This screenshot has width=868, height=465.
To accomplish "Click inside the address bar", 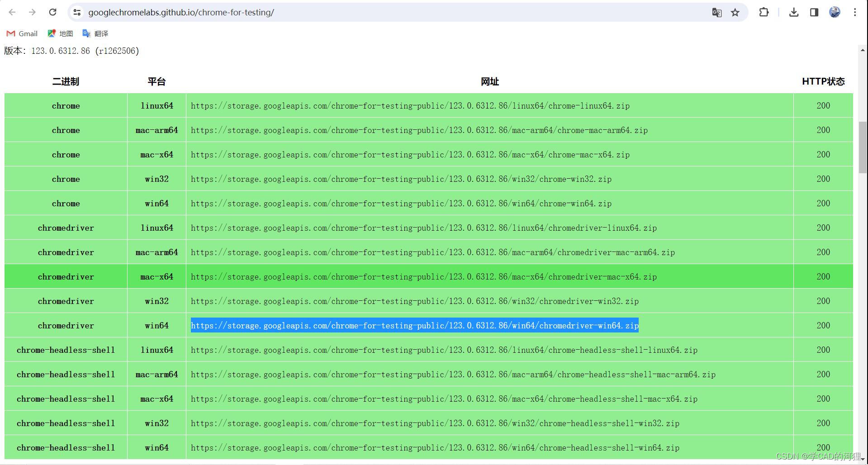I will coord(317,12).
